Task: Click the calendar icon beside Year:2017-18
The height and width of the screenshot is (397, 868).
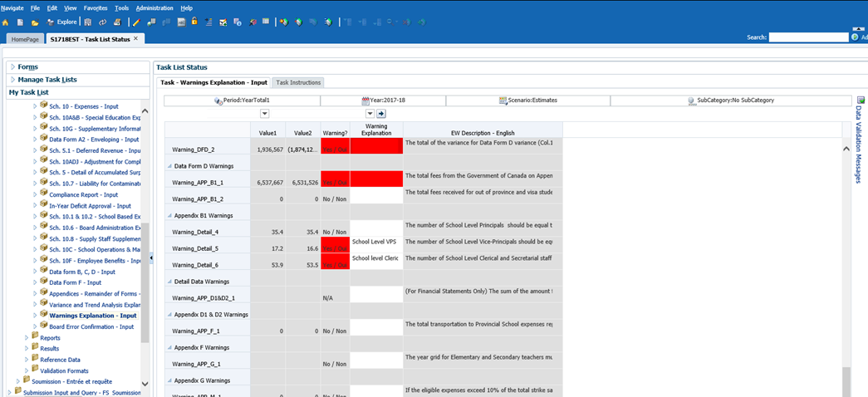Action: tap(365, 100)
